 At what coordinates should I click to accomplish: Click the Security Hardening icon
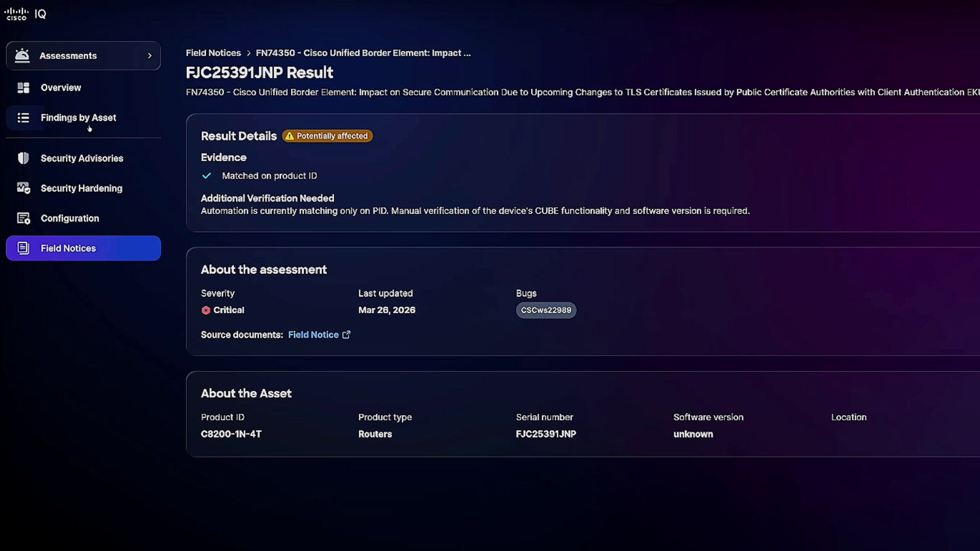click(23, 188)
